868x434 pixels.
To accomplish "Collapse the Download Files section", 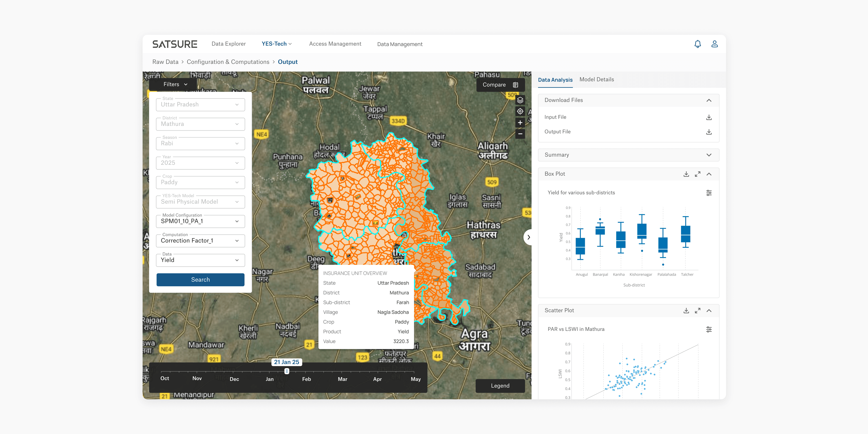I will (x=709, y=100).
